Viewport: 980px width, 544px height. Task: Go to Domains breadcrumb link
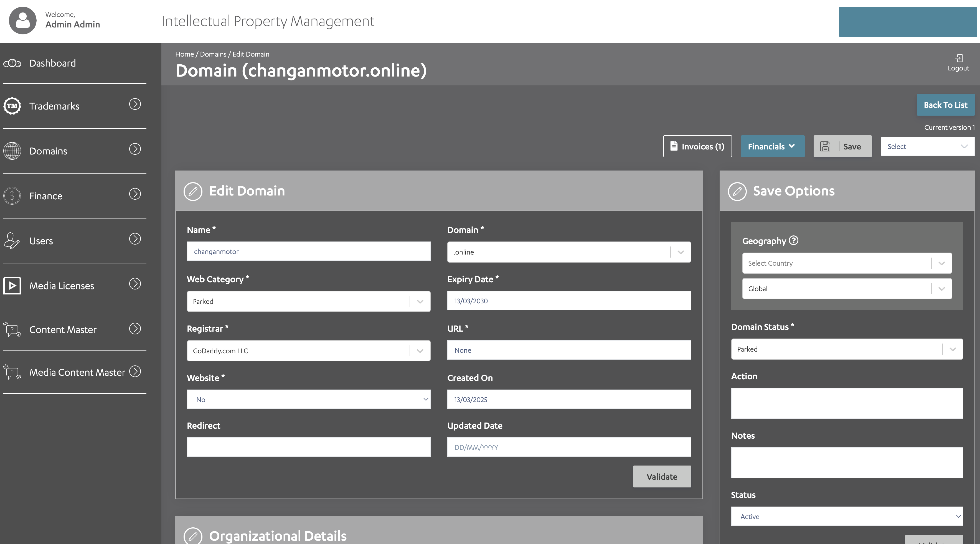point(213,54)
